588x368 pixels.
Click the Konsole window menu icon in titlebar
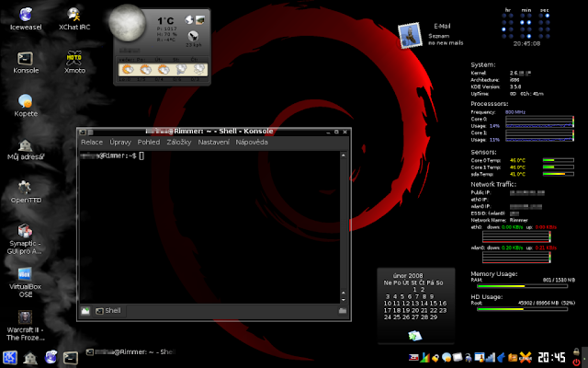[83, 132]
